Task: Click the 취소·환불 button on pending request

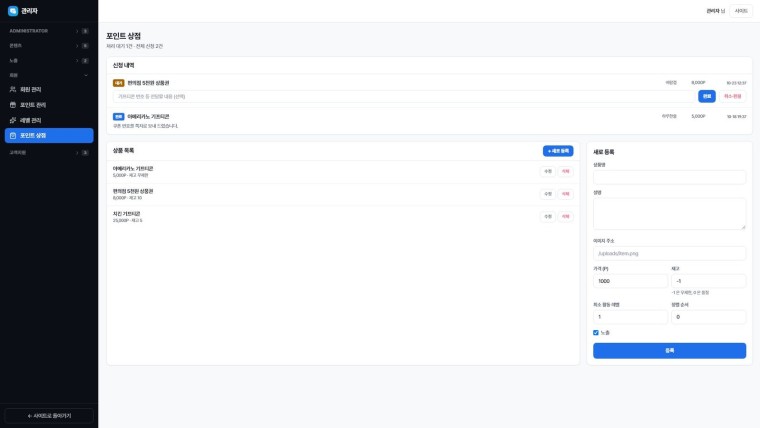Action: coord(732,96)
